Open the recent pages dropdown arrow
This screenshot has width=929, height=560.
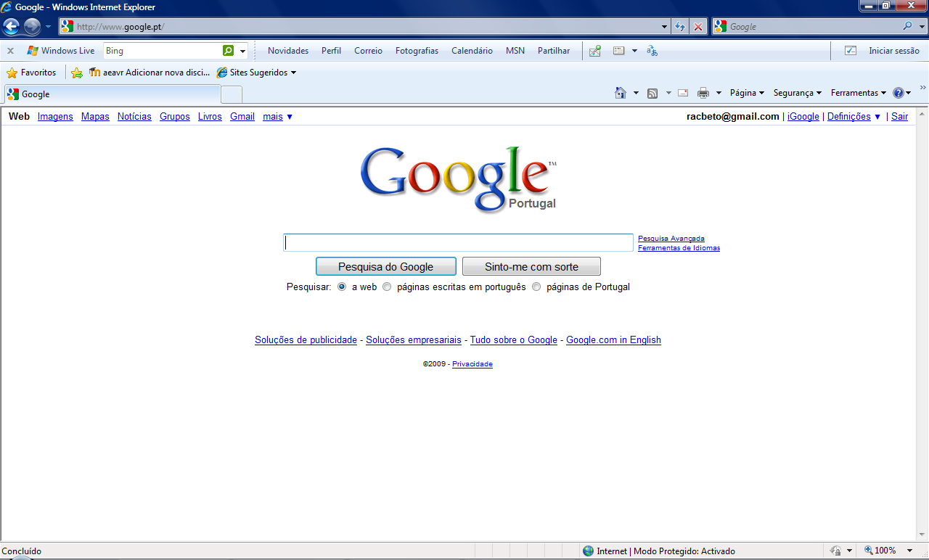48,27
